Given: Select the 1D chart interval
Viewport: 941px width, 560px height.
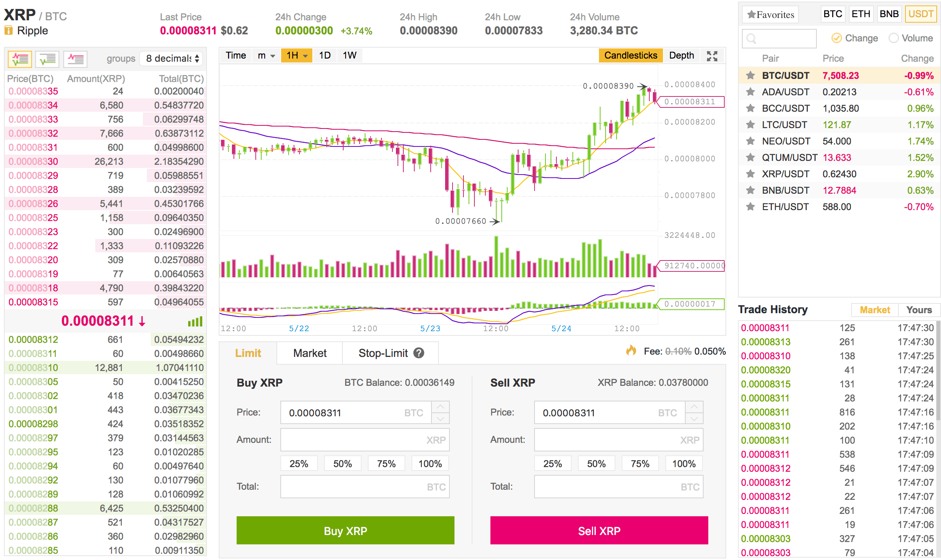Looking at the screenshot, I should point(325,55).
